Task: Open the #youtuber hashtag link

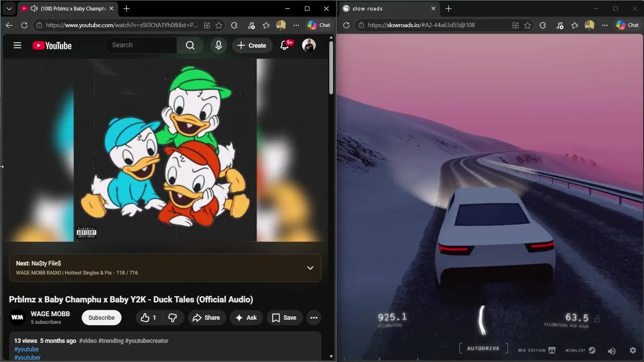Action: coord(27,358)
